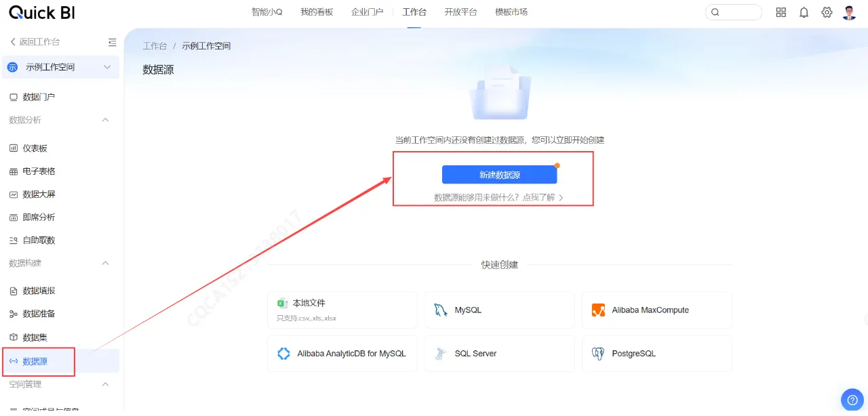Viewport: 868px width, 416px height.
Task: Click the 数据大屏 screen icon
Action: tap(14, 194)
